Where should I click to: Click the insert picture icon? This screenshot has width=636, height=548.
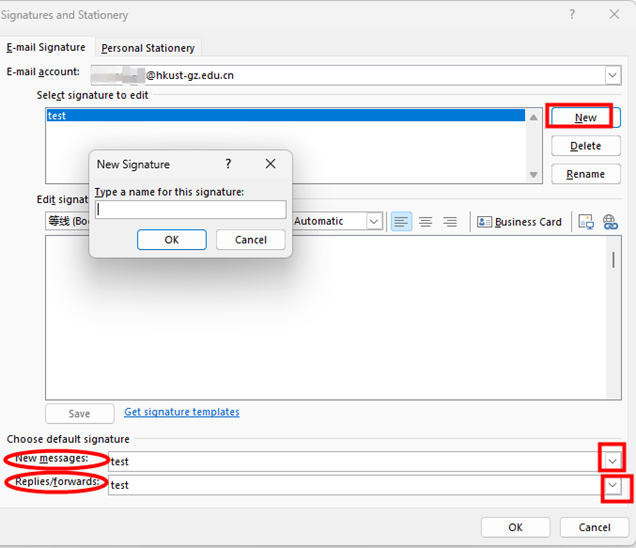[x=586, y=221]
